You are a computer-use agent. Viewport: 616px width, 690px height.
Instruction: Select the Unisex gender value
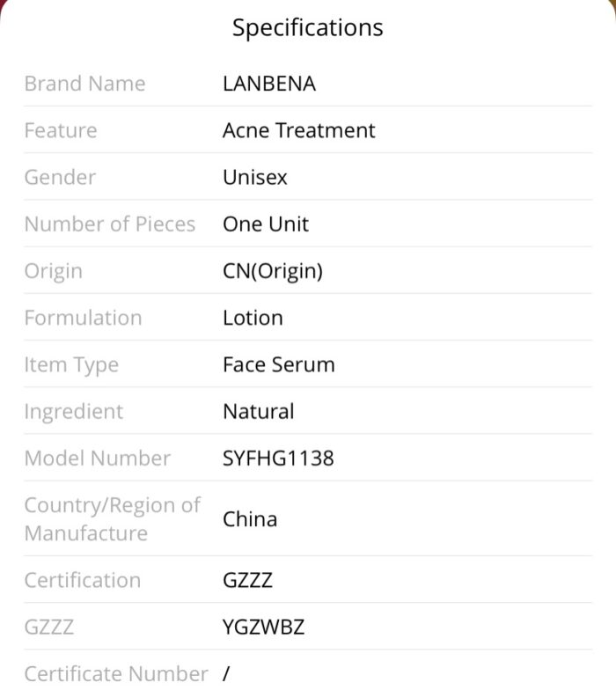(255, 178)
